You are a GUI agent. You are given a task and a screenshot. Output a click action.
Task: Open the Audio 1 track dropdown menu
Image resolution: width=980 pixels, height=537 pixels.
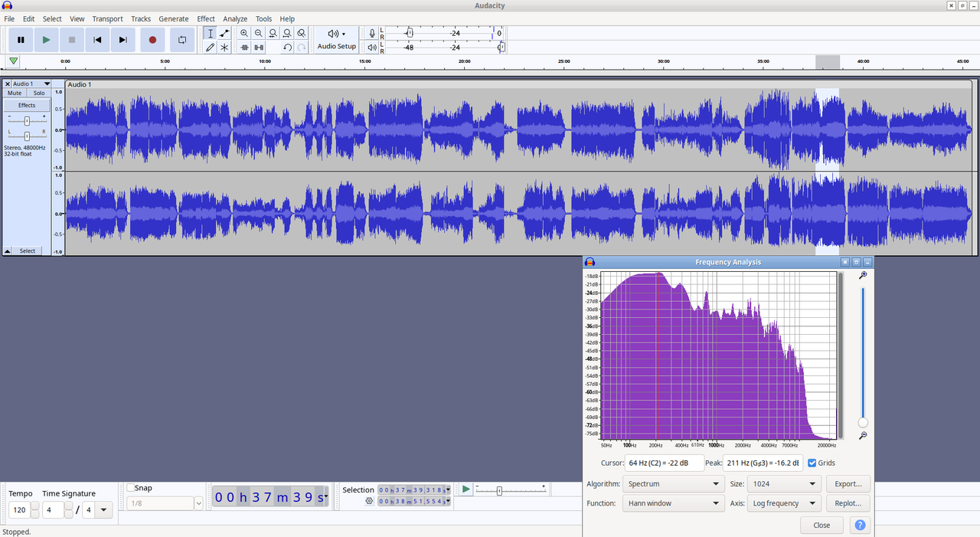pos(47,83)
